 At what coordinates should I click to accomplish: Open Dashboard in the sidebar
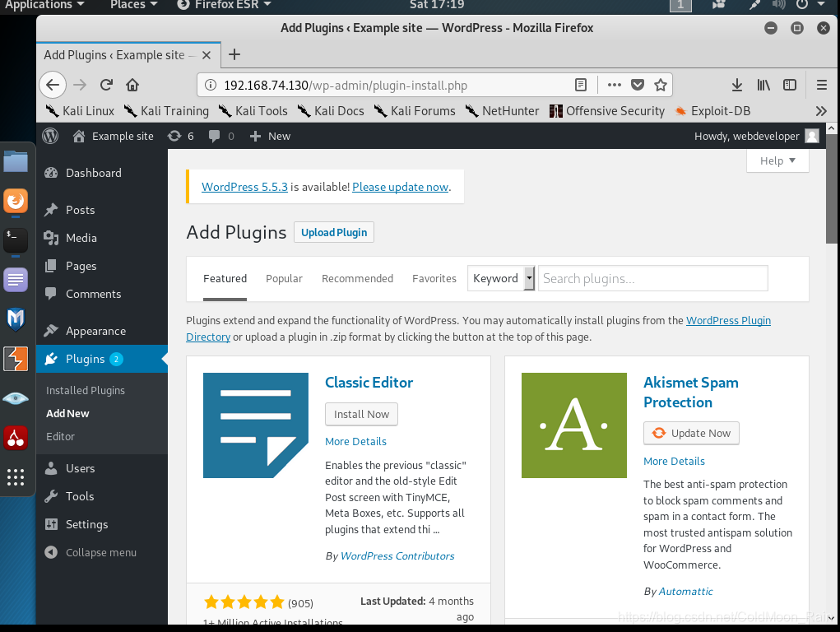pyautogui.click(x=102, y=173)
